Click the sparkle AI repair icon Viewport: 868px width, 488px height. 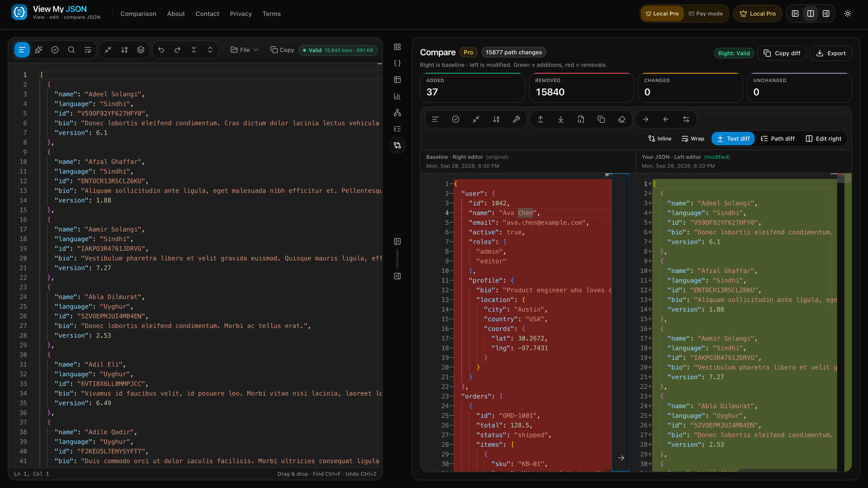tap(38, 50)
